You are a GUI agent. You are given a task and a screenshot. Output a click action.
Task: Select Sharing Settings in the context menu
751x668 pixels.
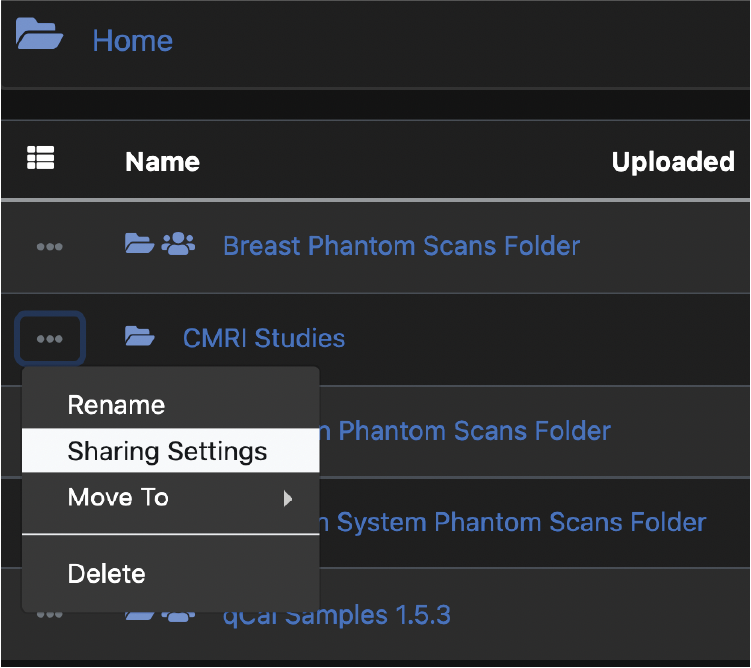[x=167, y=451]
